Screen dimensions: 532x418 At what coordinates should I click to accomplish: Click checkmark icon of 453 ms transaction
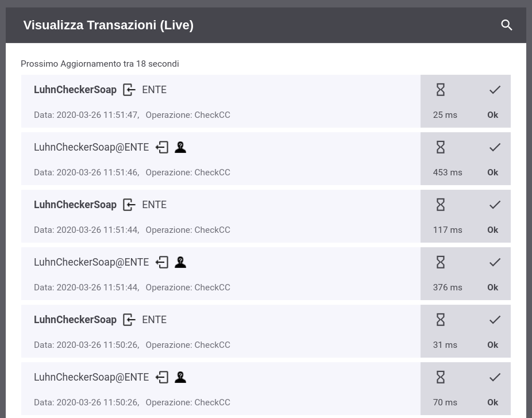(x=495, y=147)
